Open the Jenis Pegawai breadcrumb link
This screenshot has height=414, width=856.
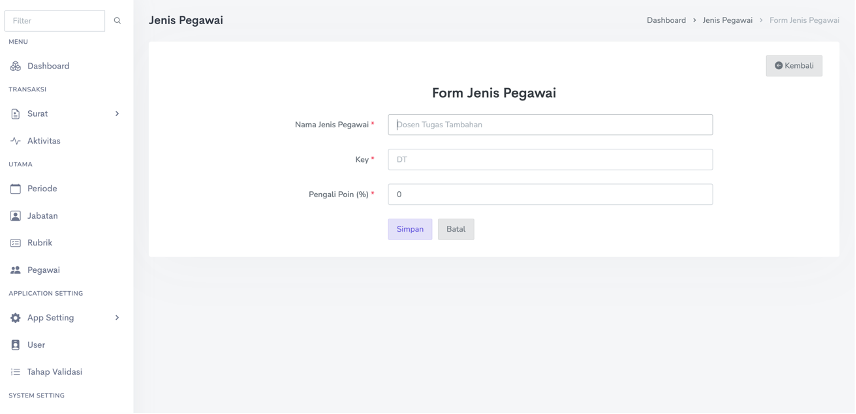pyautogui.click(x=727, y=21)
